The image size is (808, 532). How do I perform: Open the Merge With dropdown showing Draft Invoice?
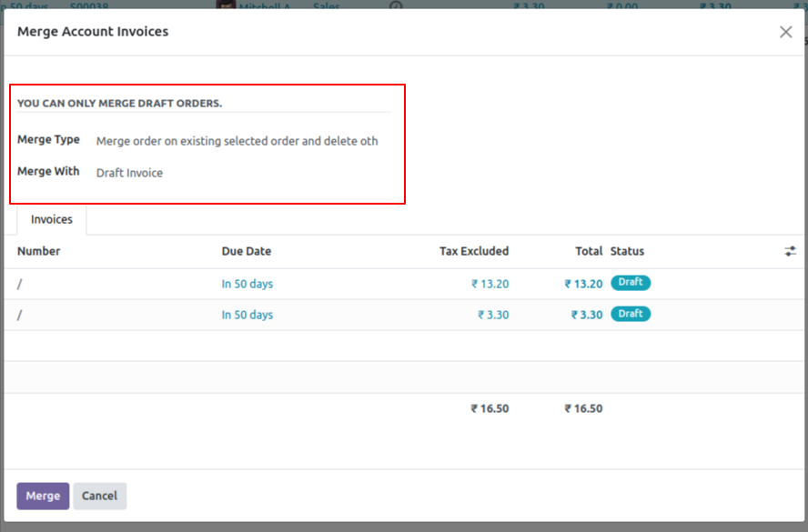click(129, 172)
